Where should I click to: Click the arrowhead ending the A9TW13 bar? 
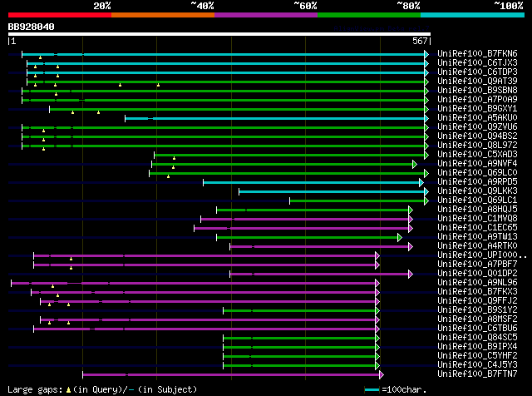point(400,238)
